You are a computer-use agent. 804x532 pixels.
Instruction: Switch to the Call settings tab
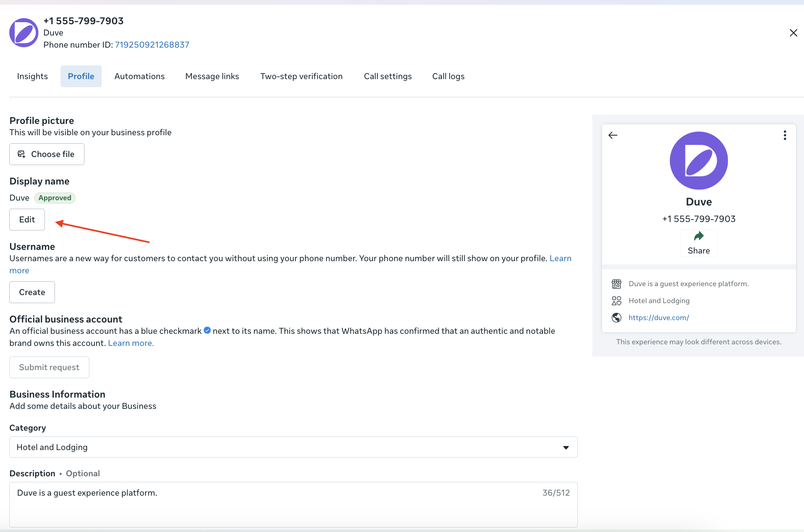coord(388,76)
